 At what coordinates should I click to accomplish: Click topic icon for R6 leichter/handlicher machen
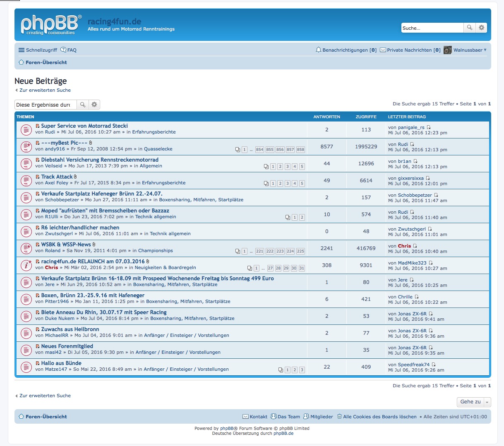[26, 231]
